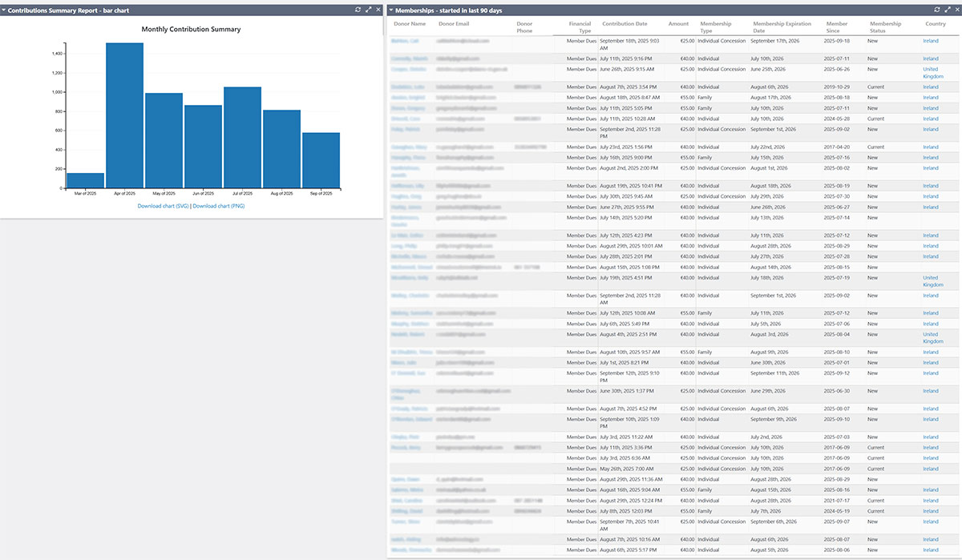The height and width of the screenshot is (560, 962).
Task: Click the Financial Type column header
Action: (580, 27)
